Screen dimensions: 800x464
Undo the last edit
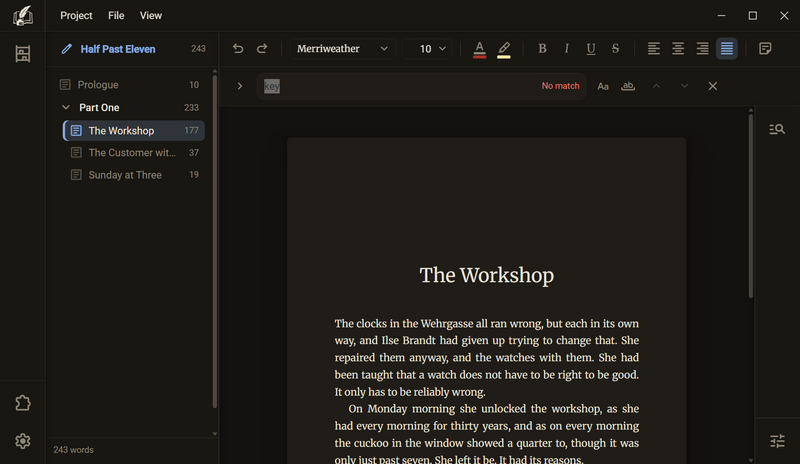point(238,48)
